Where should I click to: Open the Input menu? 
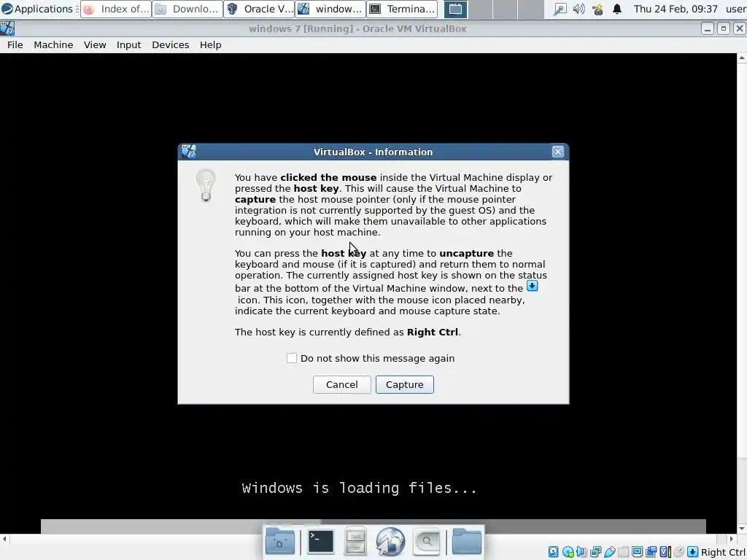pos(128,44)
